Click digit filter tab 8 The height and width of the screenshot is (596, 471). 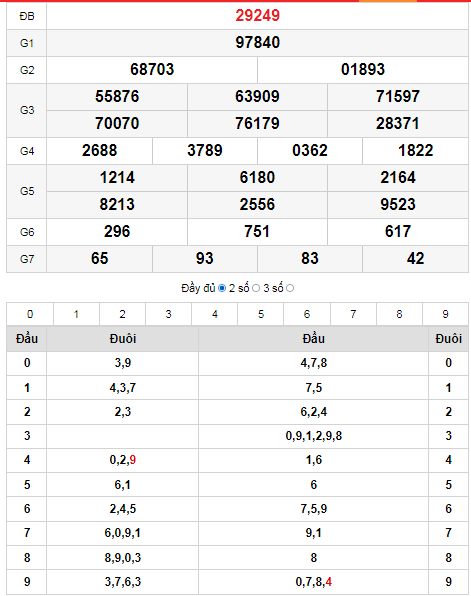click(399, 314)
